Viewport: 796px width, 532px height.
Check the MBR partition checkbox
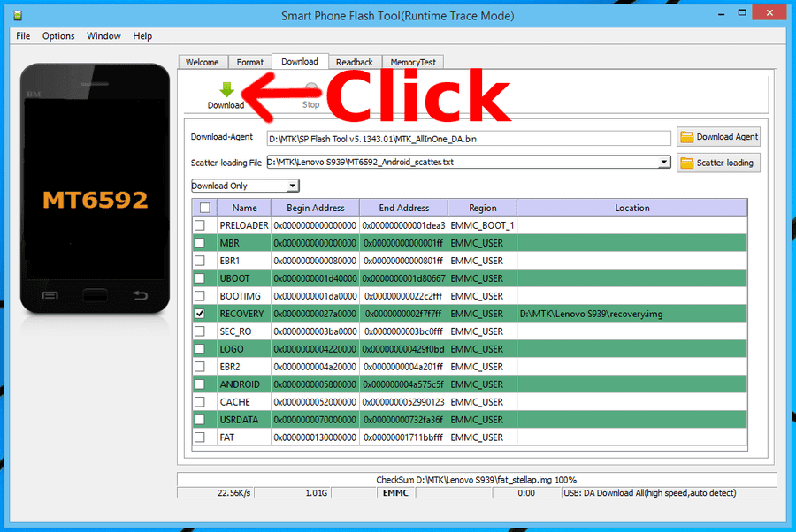coord(200,243)
